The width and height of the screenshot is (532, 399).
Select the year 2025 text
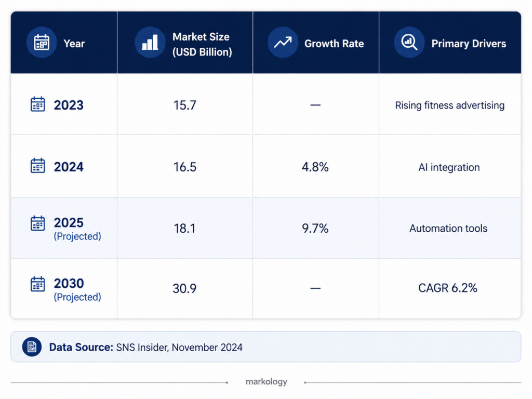(x=69, y=222)
